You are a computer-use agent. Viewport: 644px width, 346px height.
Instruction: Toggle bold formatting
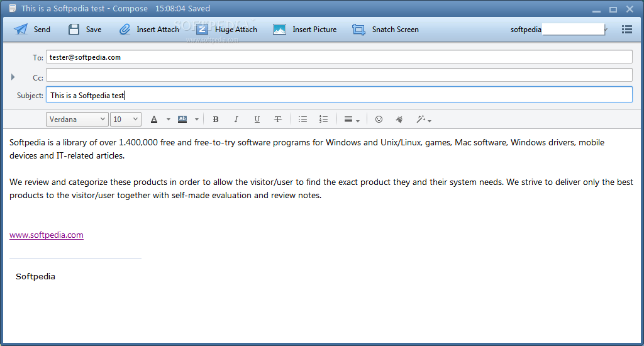(x=216, y=120)
